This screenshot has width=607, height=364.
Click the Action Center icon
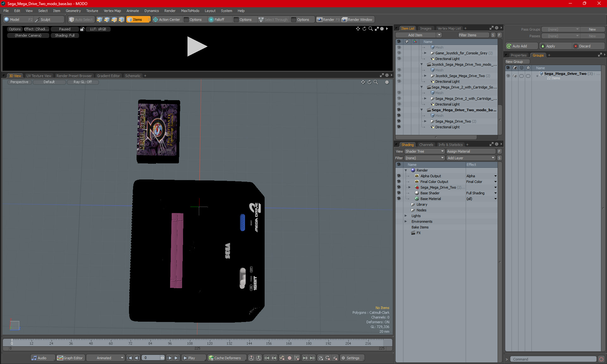156,20
